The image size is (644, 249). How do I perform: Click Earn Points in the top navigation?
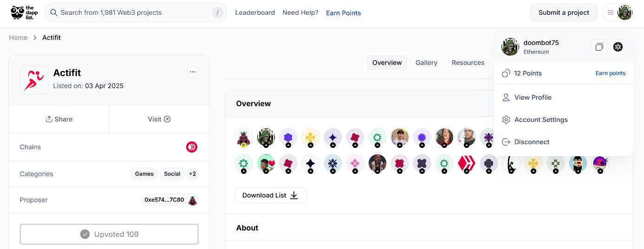tap(344, 13)
